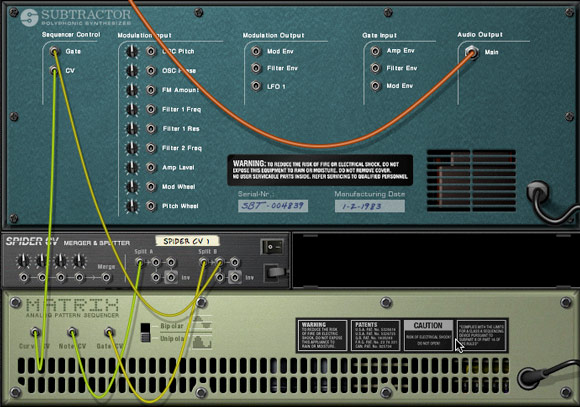The width and height of the screenshot is (580, 407).
Task: Click the manufacturing date 1-2-1983 label
Action: point(370,206)
